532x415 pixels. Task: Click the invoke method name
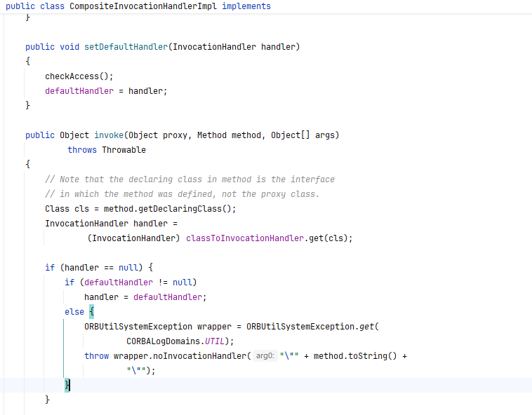pyautogui.click(x=109, y=135)
